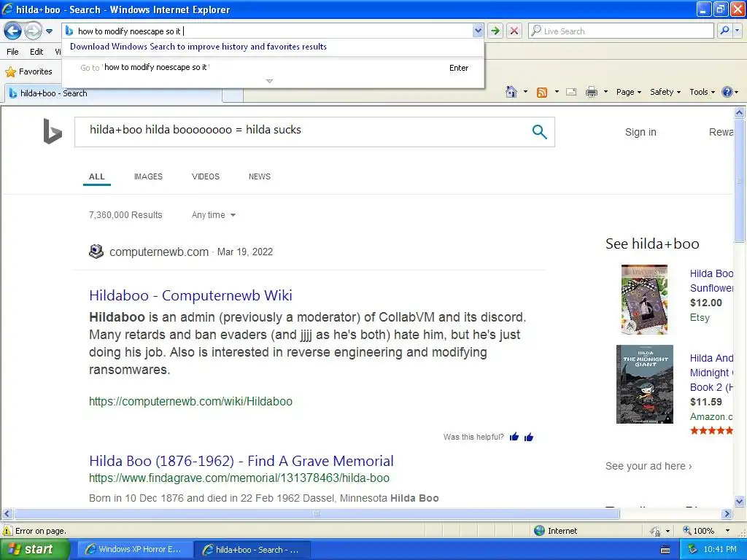Screen dimensions: 747x560
Task: Click the Home toolbar icon
Action: pos(511,92)
